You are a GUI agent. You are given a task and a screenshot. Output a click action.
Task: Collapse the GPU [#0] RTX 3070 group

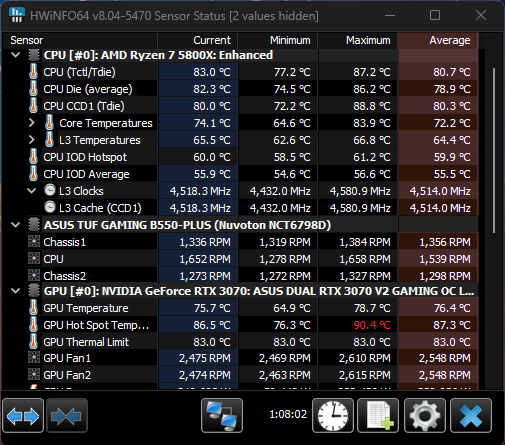(15, 291)
